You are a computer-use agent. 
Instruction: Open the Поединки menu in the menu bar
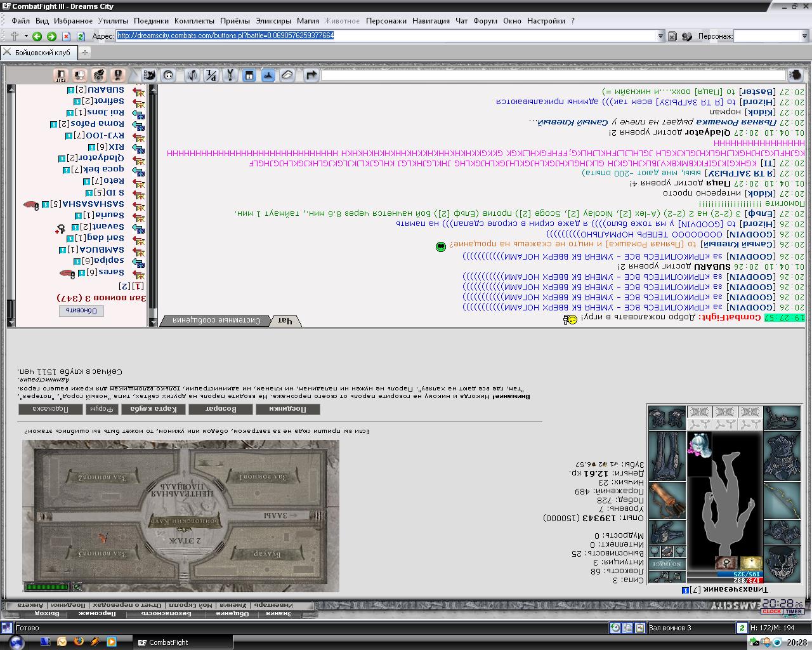tap(151, 20)
